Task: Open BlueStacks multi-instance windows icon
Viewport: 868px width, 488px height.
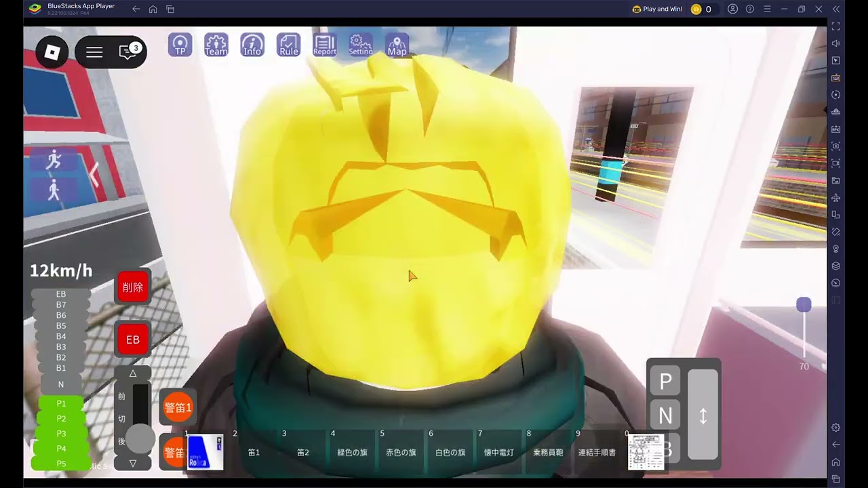Action: [171, 9]
